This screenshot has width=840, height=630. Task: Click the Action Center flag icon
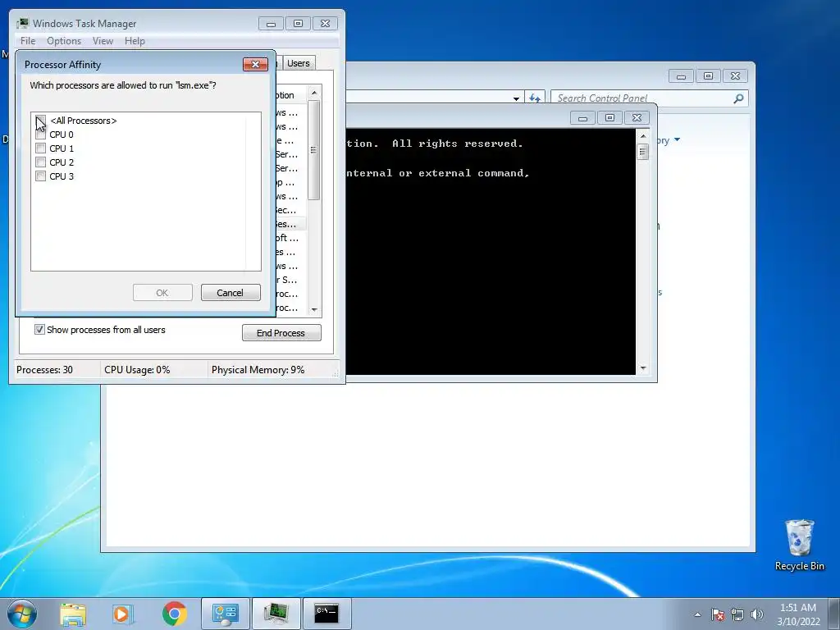tap(718, 614)
